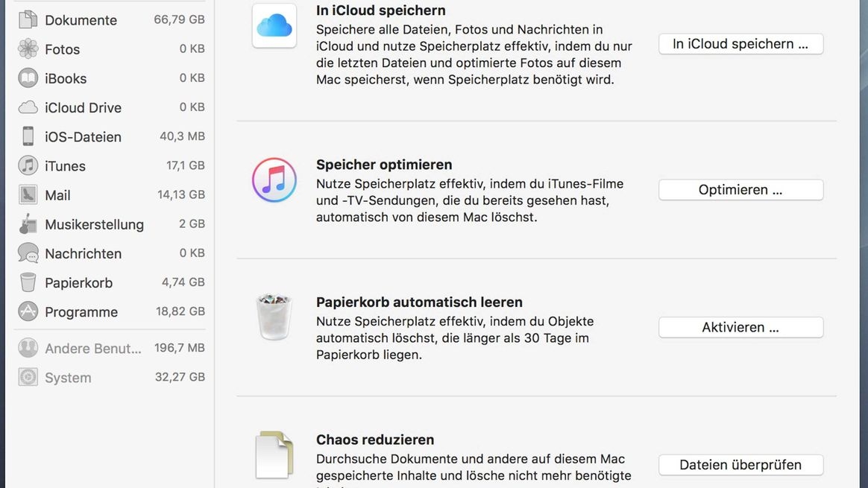Select the Fotos flower icon
868x488 pixels.
point(28,49)
